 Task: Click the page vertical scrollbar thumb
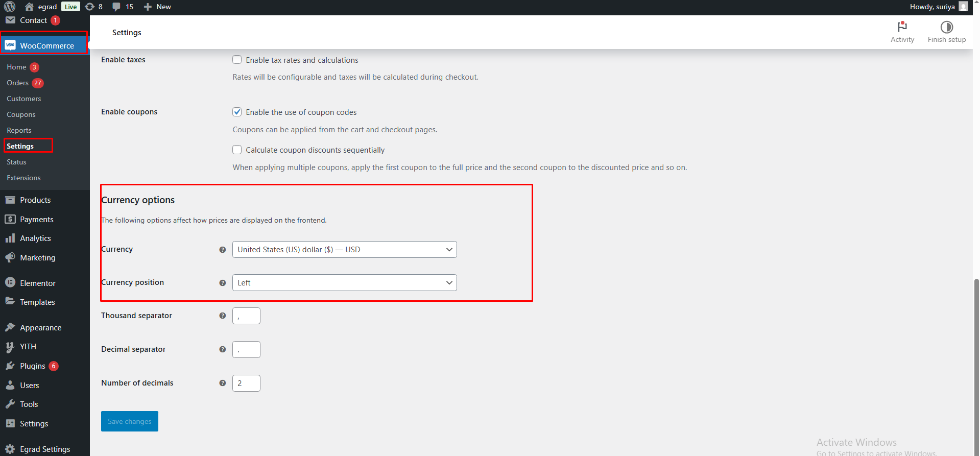click(976, 367)
